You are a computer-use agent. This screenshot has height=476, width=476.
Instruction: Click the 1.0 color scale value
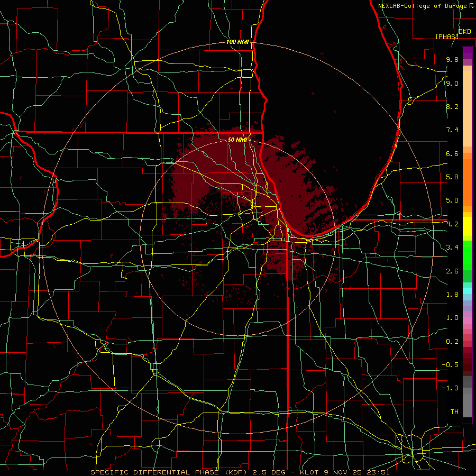452,318
